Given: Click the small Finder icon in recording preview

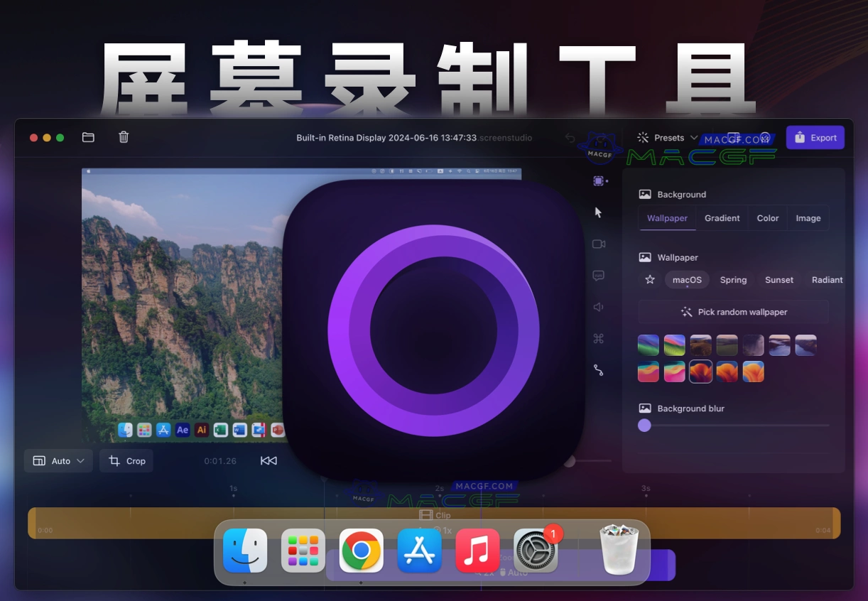Looking at the screenshot, I should 126,430.
